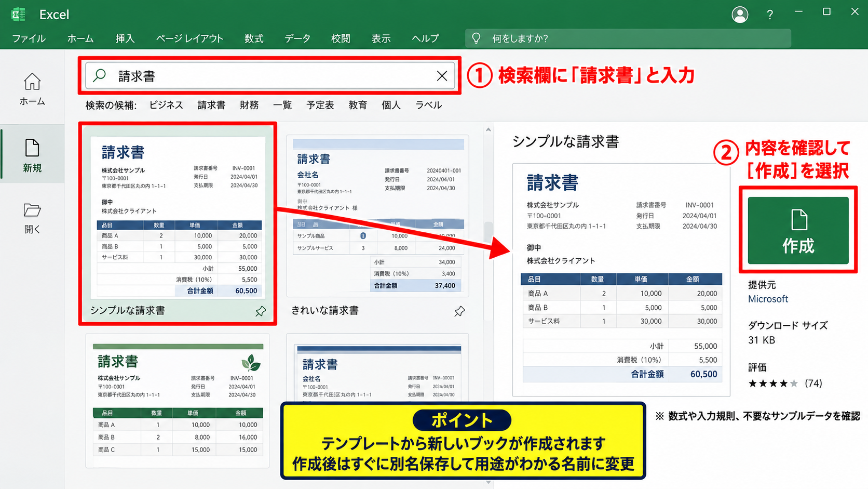
Task: Select the ラベル search suggestion
Action: [x=428, y=105]
